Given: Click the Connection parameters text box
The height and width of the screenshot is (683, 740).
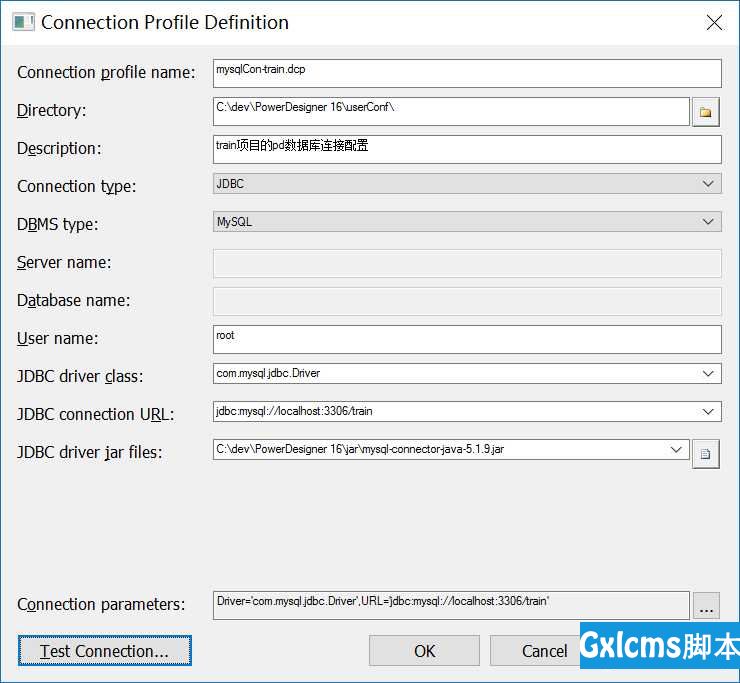Looking at the screenshot, I should (x=451, y=605).
